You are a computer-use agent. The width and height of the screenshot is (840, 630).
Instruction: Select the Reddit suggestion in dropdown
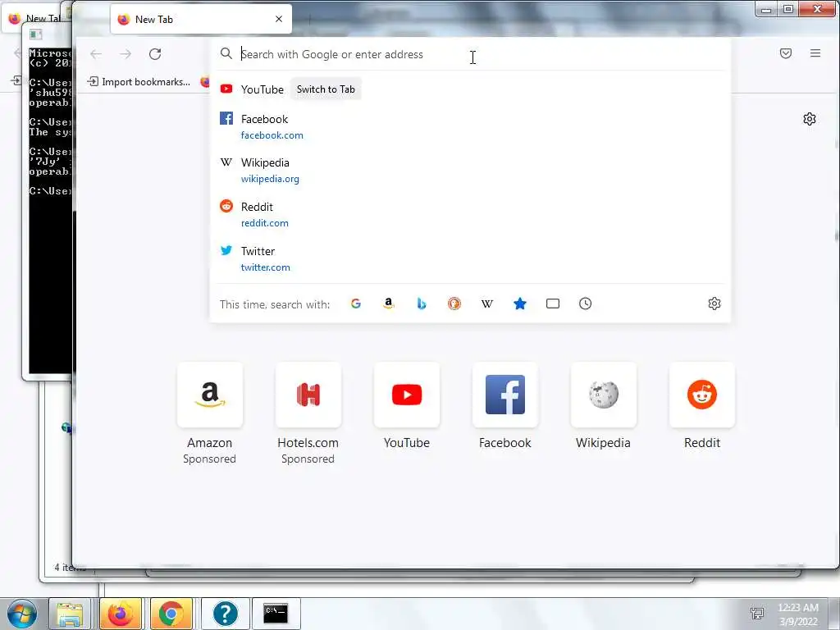tap(470, 215)
